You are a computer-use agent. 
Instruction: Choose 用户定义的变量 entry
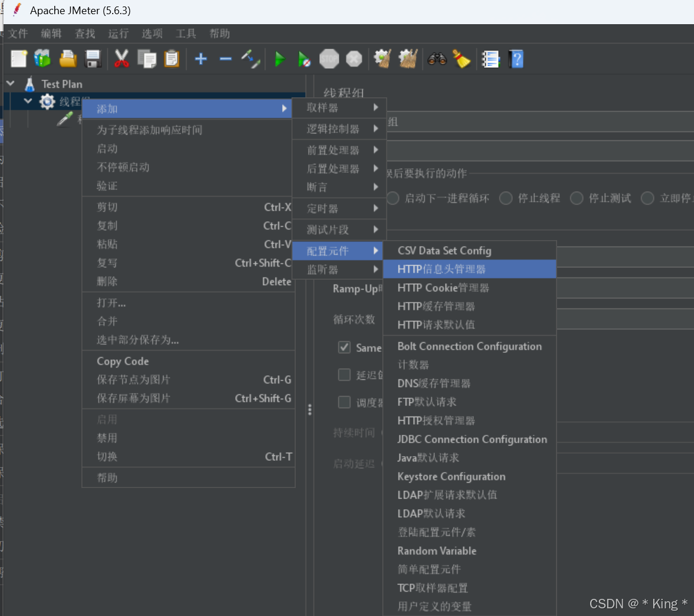(x=470, y=607)
